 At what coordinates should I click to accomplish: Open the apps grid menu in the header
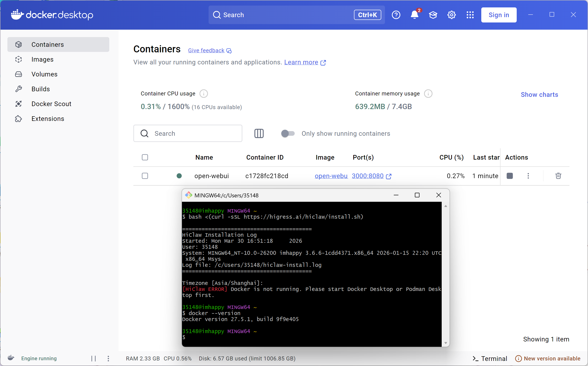(470, 15)
